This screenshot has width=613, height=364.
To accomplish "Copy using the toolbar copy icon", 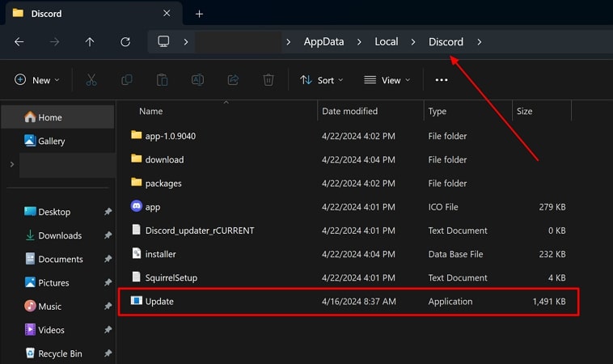I will (x=127, y=80).
